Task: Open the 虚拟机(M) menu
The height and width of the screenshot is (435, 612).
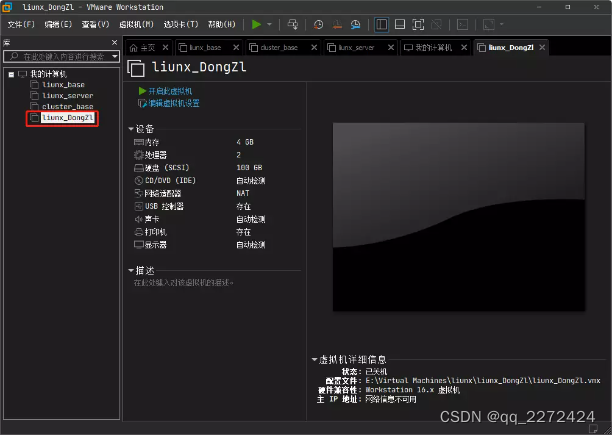Action: [136, 25]
